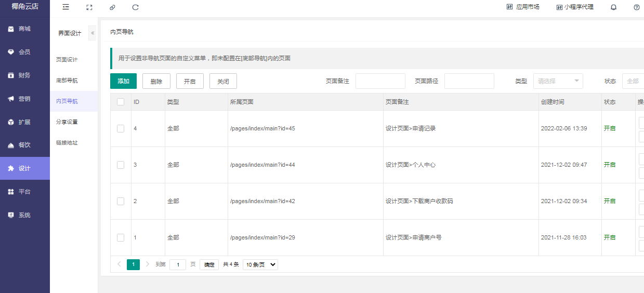Viewport: 644px width, 293px height.
Task: Open the notification bell icon
Action: point(613,7)
